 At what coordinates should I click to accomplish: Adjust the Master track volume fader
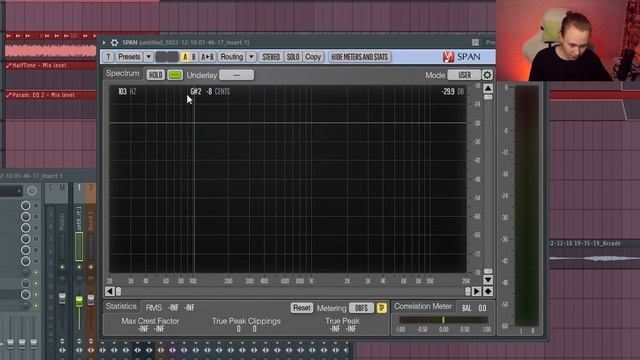[x=62, y=298]
